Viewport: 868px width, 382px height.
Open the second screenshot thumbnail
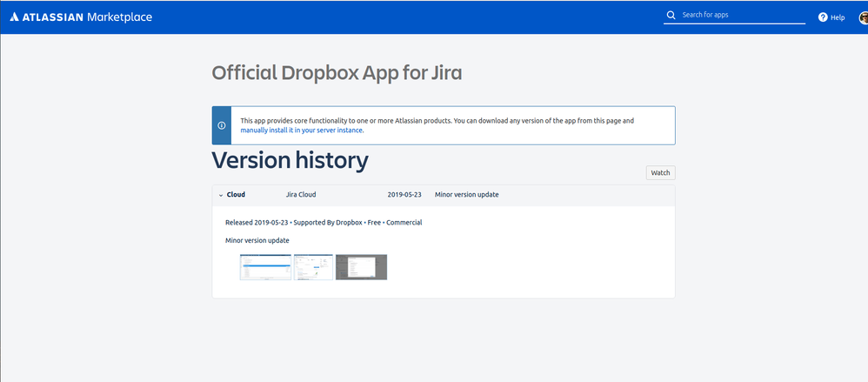(x=313, y=267)
